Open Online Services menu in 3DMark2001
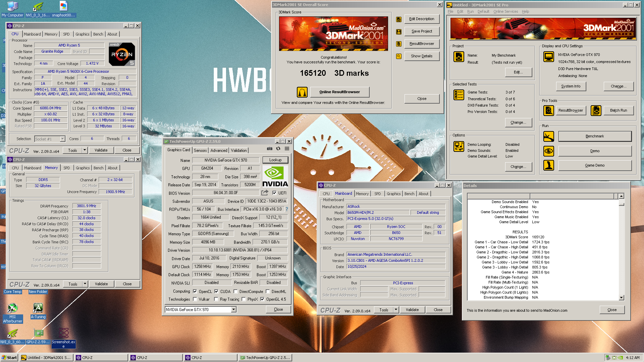The height and width of the screenshot is (362, 644). (x=505, y=11)
